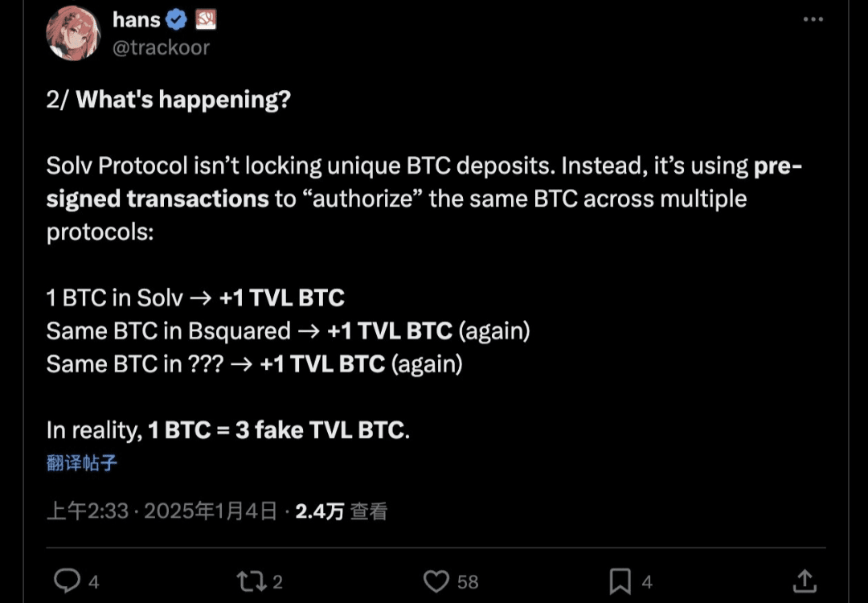Click the "2/ What's happening?" heading text
868x603 pixels.
click(169, 100)
